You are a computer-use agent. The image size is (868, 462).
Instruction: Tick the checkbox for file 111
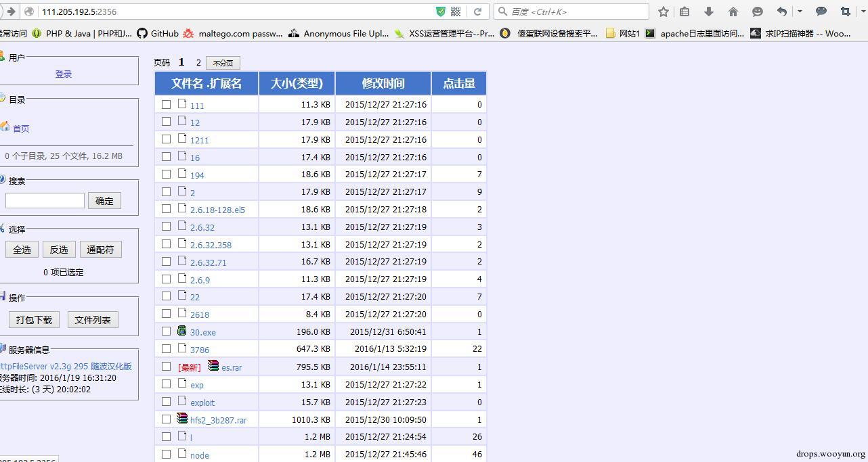(x=166, y=104)
